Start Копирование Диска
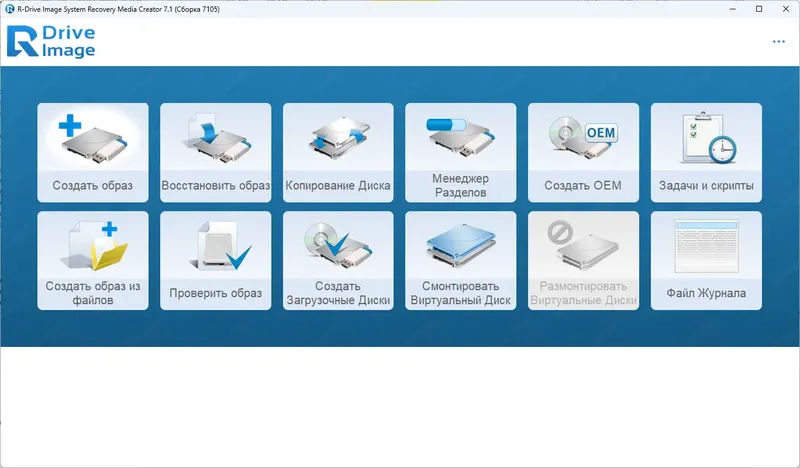This screenshot has height=468, width=800. point(338,153)
